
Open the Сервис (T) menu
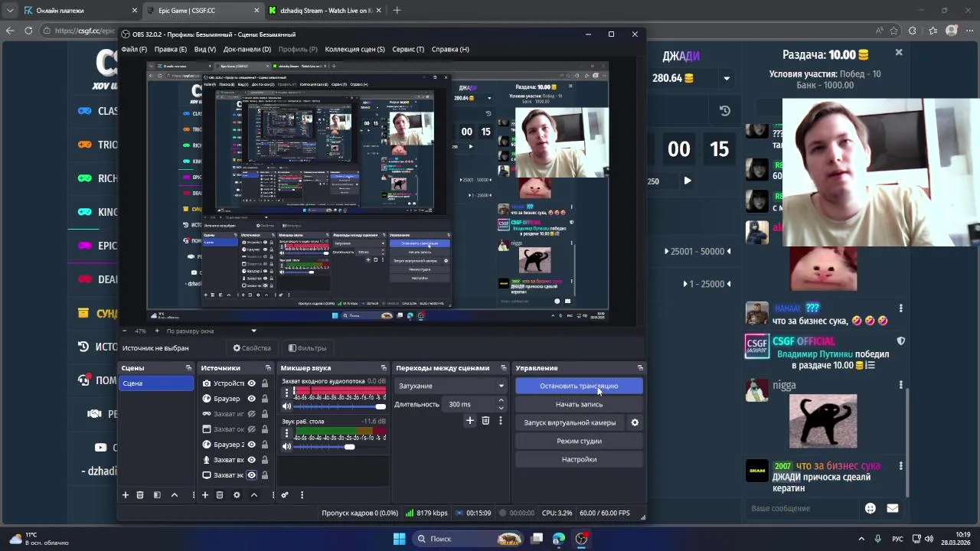[x=408, y=49]
